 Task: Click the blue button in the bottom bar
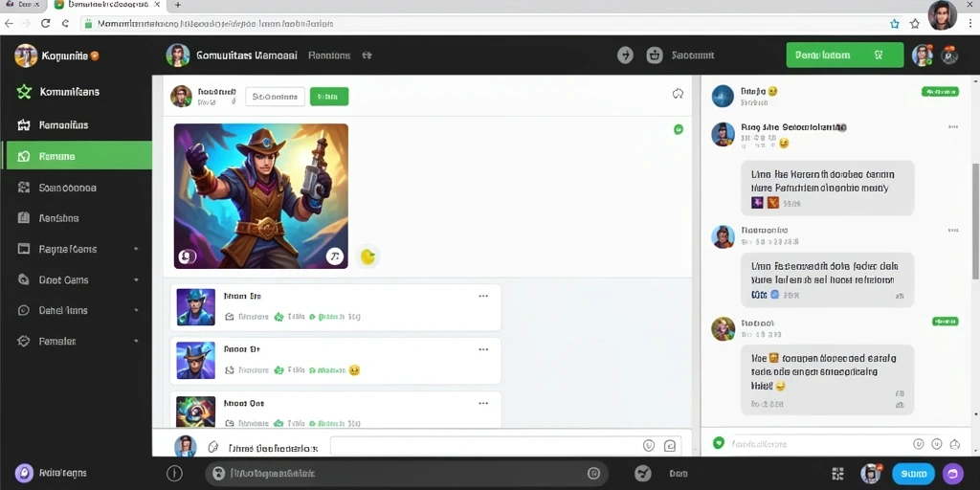coord(913,473)
